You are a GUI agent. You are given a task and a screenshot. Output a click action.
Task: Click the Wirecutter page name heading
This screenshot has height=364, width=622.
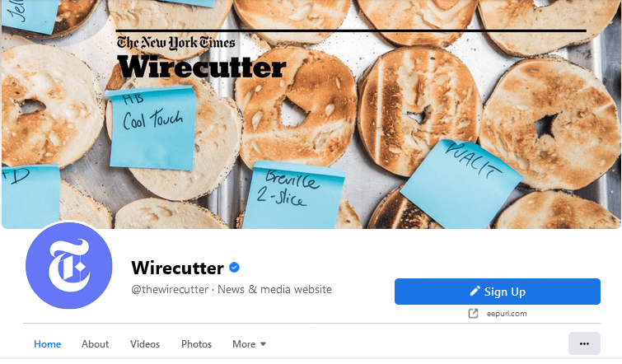(177, 268)
